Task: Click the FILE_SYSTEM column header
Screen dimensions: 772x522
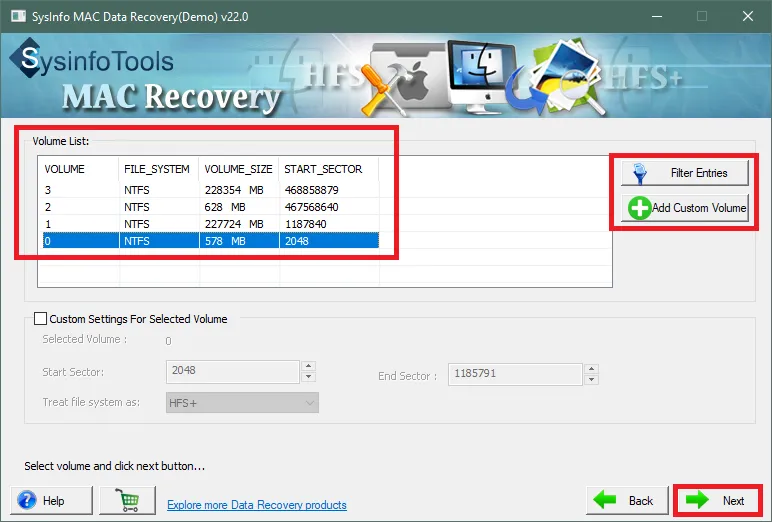Action: 159,169
